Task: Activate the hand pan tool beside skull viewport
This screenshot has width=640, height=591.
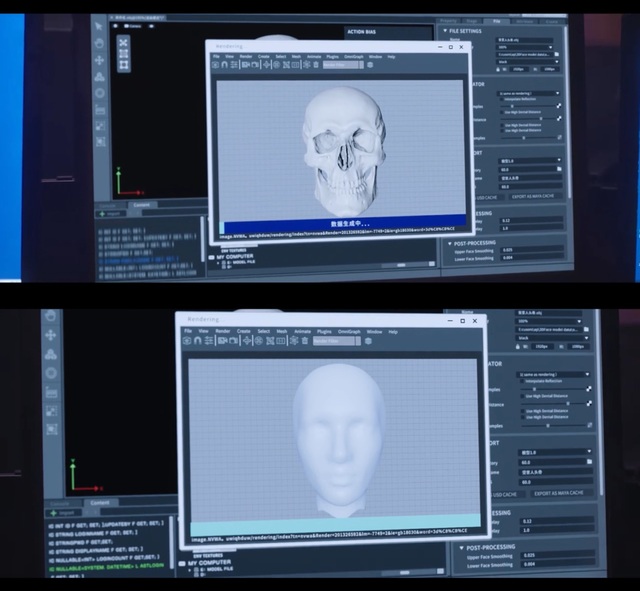Action: 100,43
